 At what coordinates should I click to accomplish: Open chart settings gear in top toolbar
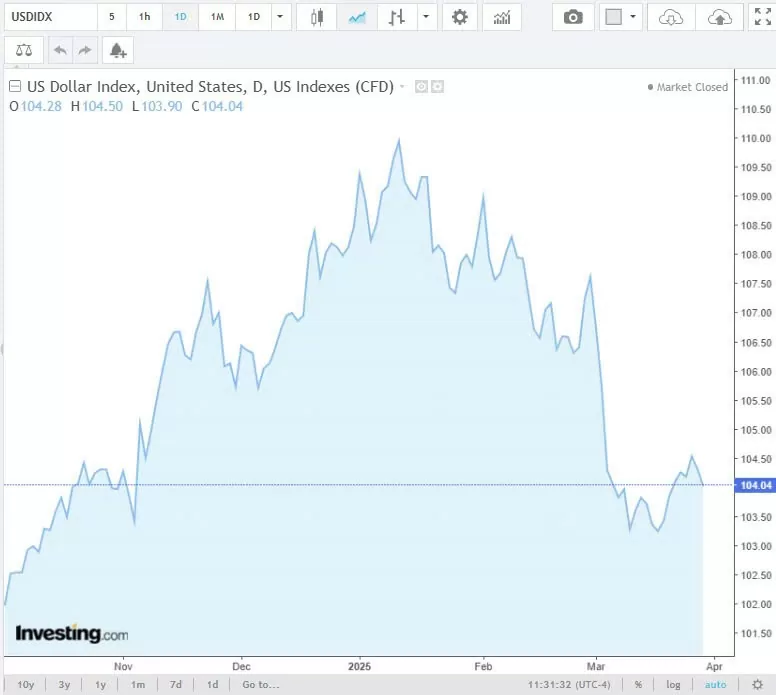[x=459, y=17]
